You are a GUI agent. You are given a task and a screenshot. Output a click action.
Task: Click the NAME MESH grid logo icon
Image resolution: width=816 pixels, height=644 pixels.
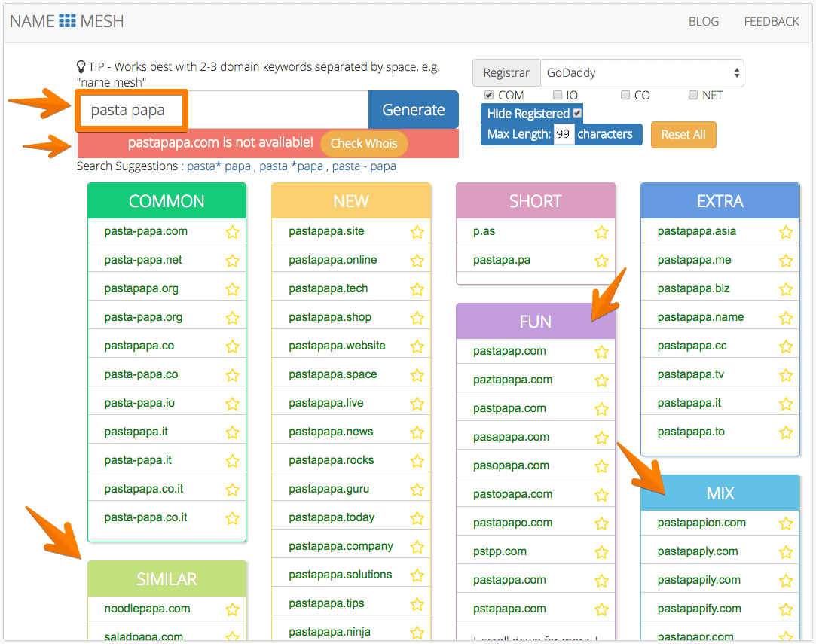66,21
